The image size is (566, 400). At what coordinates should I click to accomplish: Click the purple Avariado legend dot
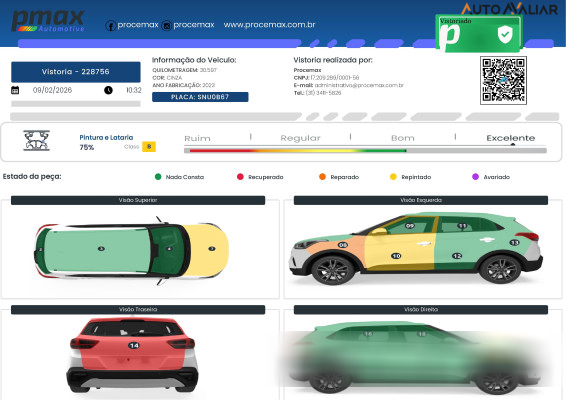475,177
